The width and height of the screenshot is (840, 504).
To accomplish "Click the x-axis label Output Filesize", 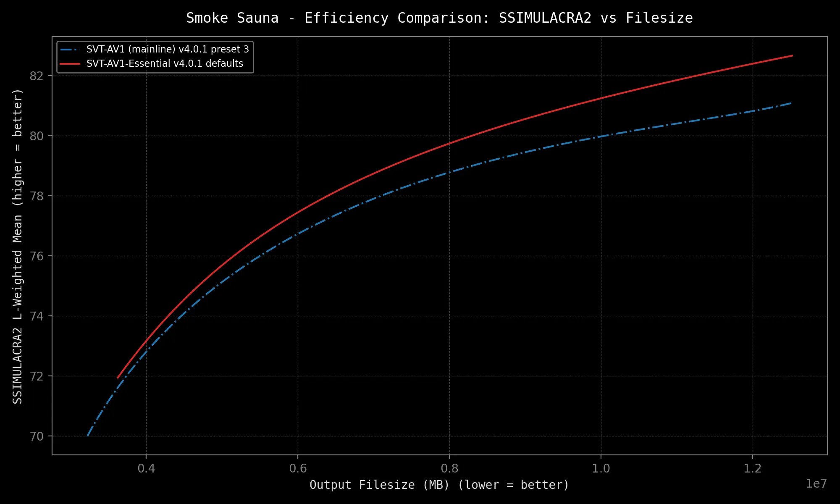I will (x=439, y=485).
